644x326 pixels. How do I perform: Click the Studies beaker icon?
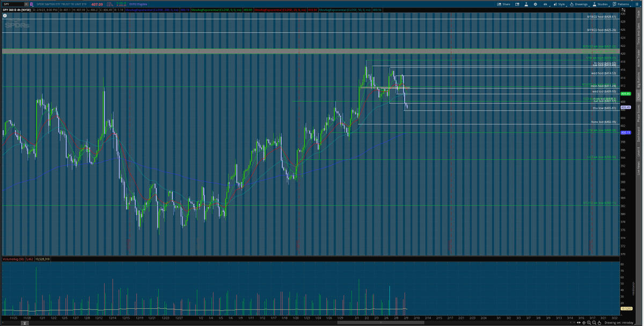point(594,4)
